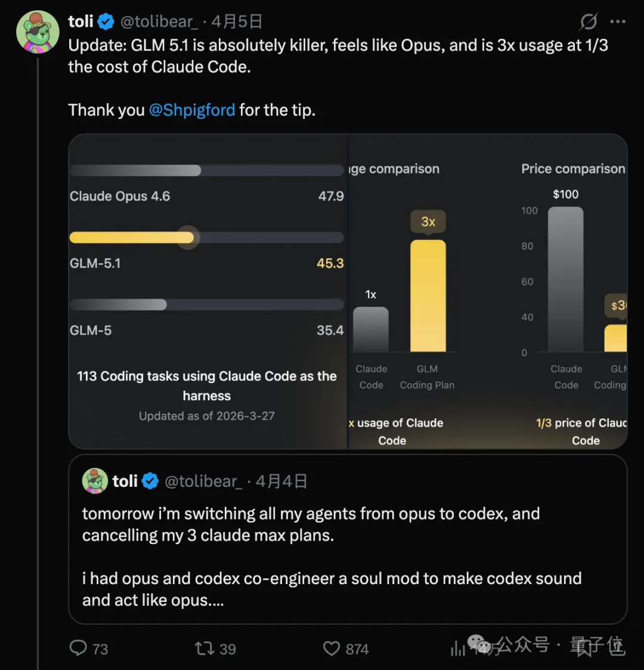This screenshot has height=670, width=644.
Task: Open the three-dot more options menu
Action: point(618,22)
